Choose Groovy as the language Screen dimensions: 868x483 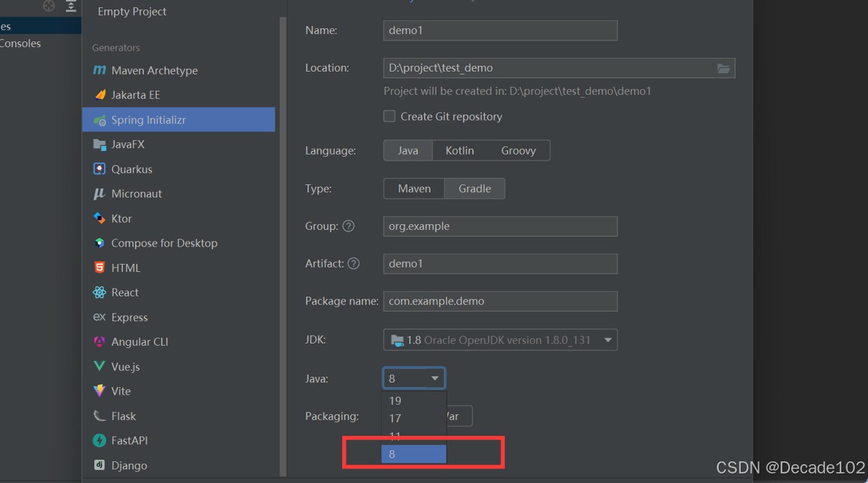click(x=519, y=150)
